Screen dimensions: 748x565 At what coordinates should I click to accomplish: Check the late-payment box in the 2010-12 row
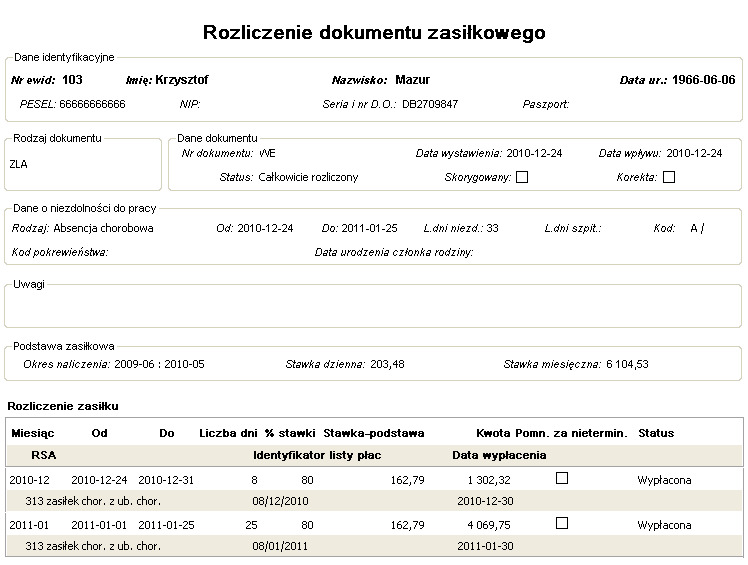point(562,478)
